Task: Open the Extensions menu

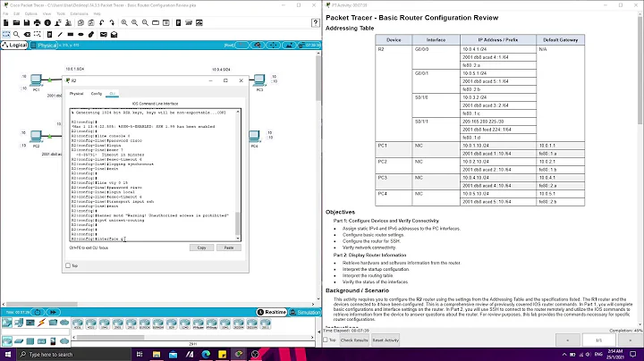Action: [79, 13]
